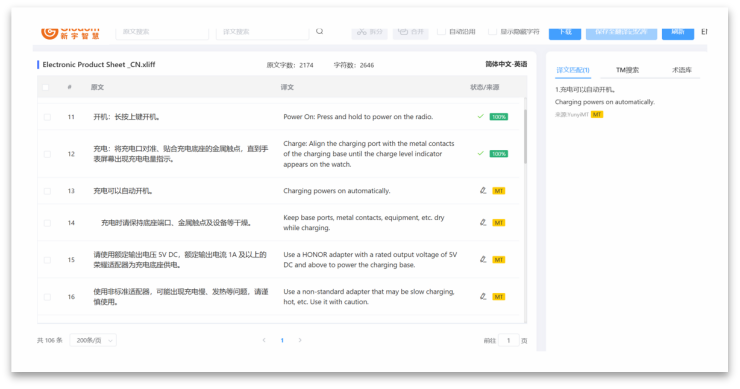This screenshot has width=740, height=389.
Task: Click match suggestion 'Charging powers on automatically.' in side panel
Action: (605, 102)
